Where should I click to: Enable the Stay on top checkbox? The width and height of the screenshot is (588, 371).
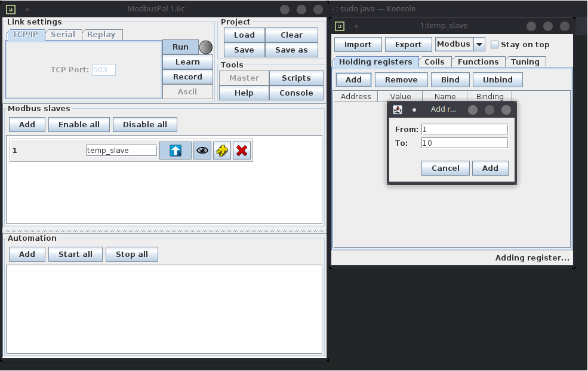coord(494,45)
